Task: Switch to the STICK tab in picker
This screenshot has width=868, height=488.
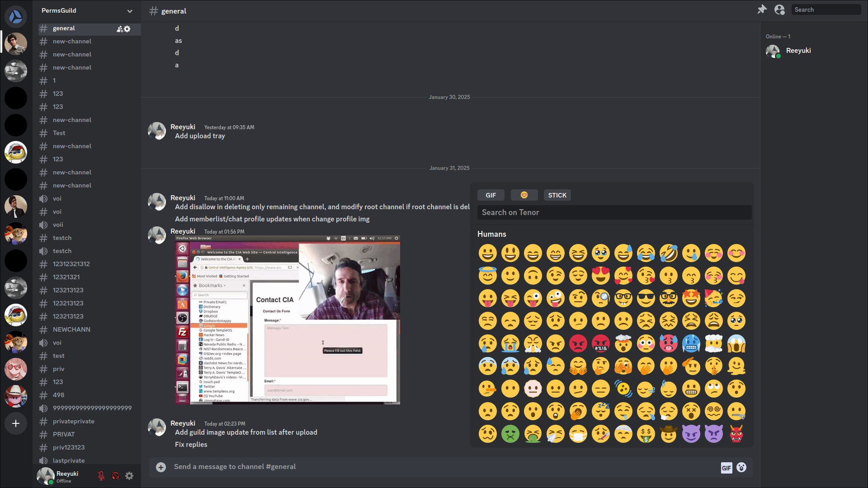Action: (x=557, y=195)
